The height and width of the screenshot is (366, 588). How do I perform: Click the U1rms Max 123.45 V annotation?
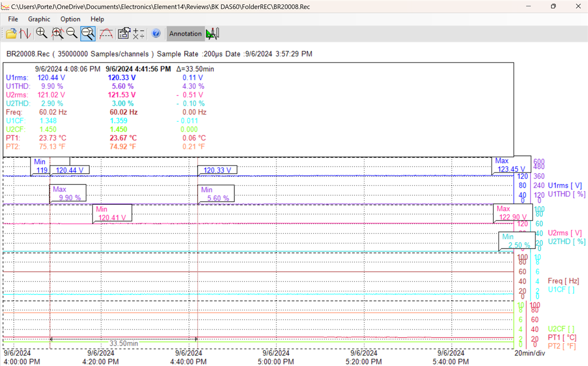pyautogui.click(x=511, y=165)
